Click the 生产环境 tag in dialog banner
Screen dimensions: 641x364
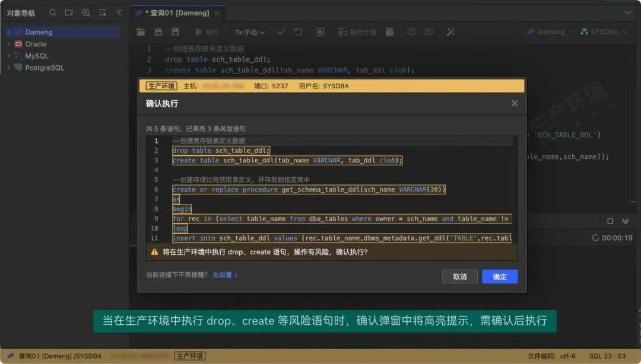coord(161,86)
